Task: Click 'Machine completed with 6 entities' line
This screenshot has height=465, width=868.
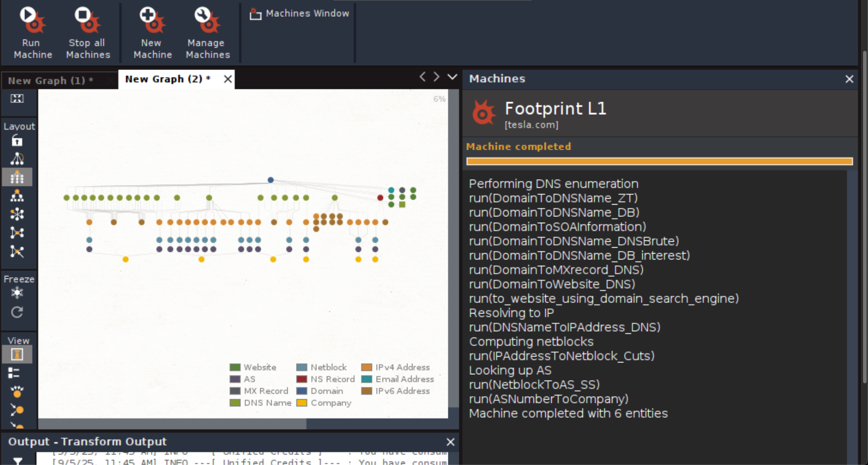Action: pos(568,414)
